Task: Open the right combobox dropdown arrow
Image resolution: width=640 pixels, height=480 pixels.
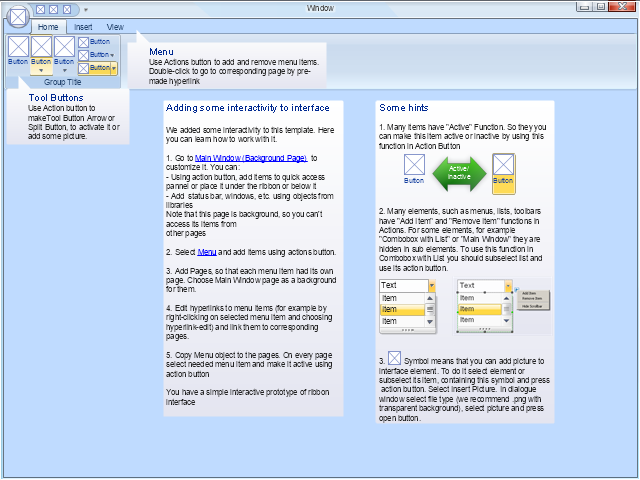Action: (508, 286)
